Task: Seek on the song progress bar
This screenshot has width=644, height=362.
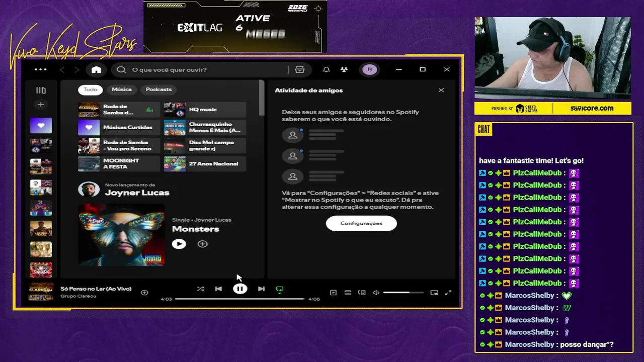Action: click(240, 299)
